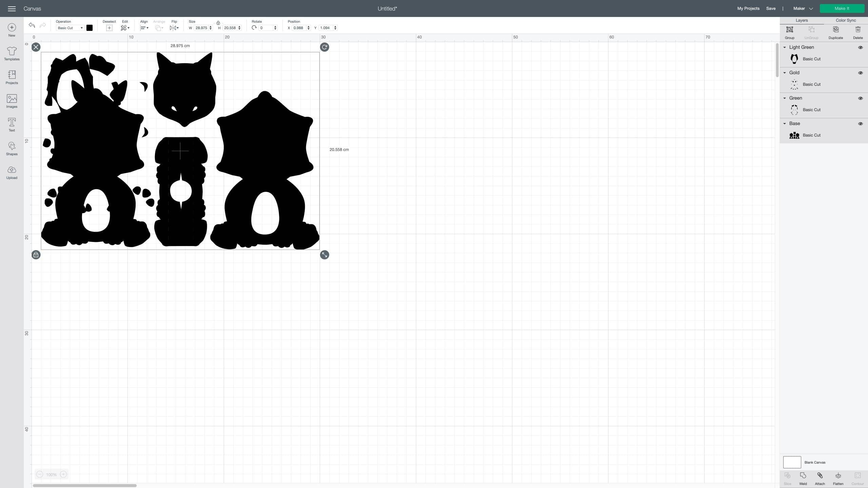Open the Align options dropdown
The image size is (868, 488).
144,28
